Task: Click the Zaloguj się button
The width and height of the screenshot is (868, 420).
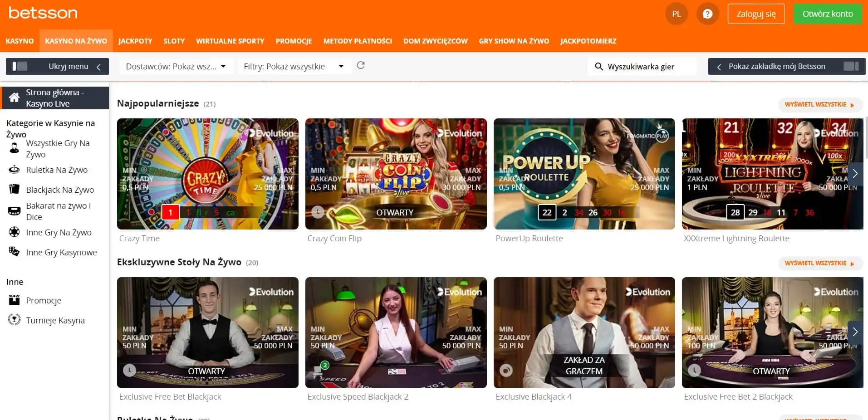Action: tap(756, 14)
